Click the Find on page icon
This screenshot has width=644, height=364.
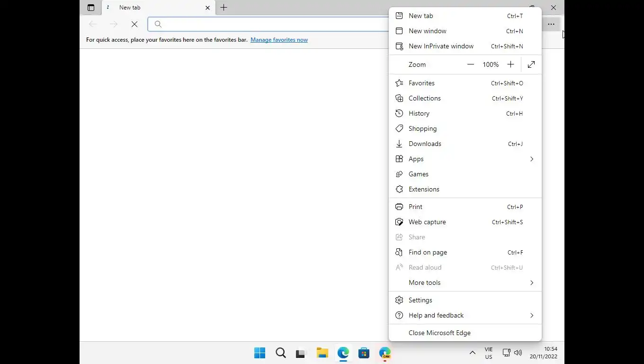point(399,252)
